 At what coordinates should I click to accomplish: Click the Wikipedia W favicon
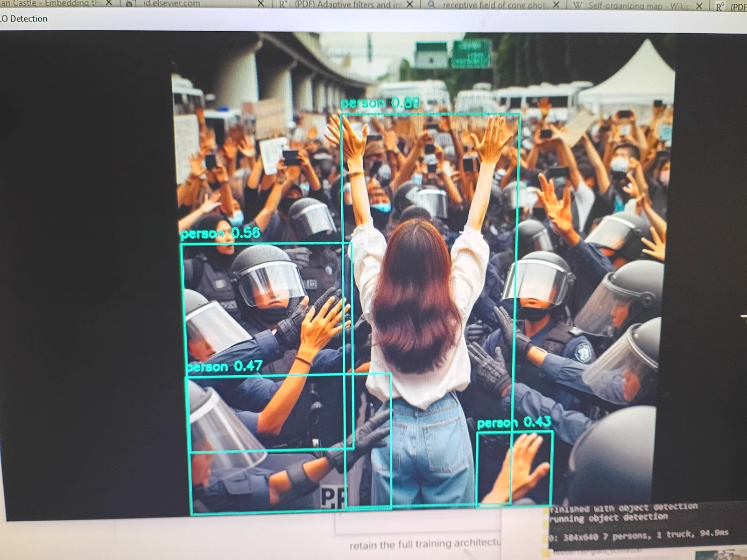tap(577, 6)
